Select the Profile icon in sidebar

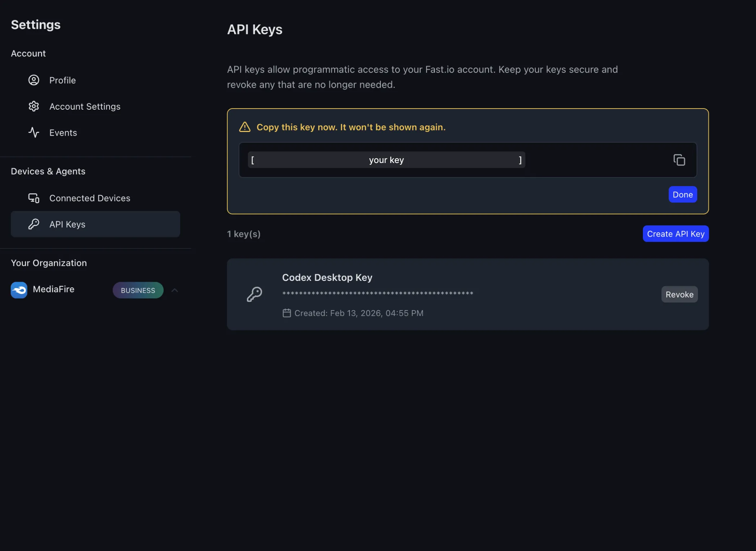(34, 80)
